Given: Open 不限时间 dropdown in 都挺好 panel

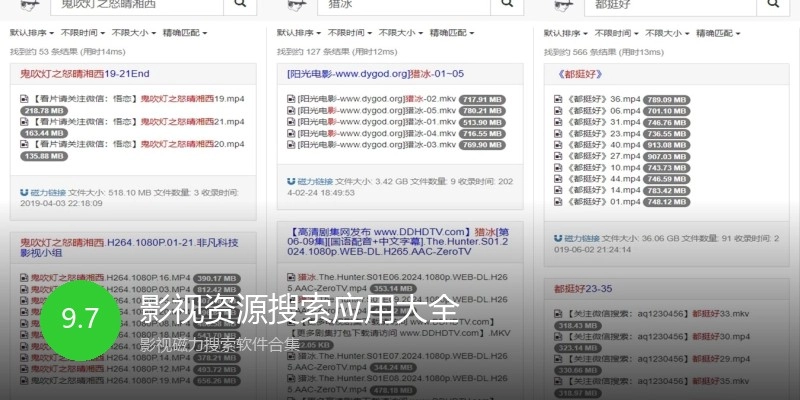Looking at the screenshot, I should (617, 33).
